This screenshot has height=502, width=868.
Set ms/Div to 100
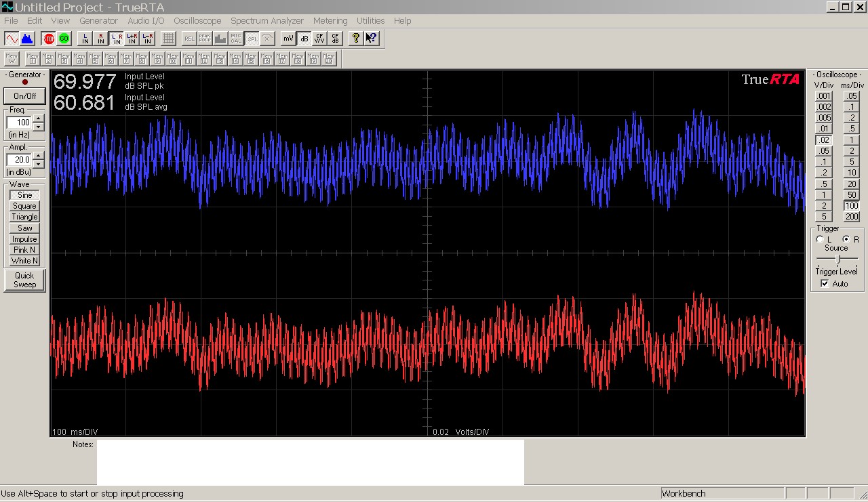852,206
